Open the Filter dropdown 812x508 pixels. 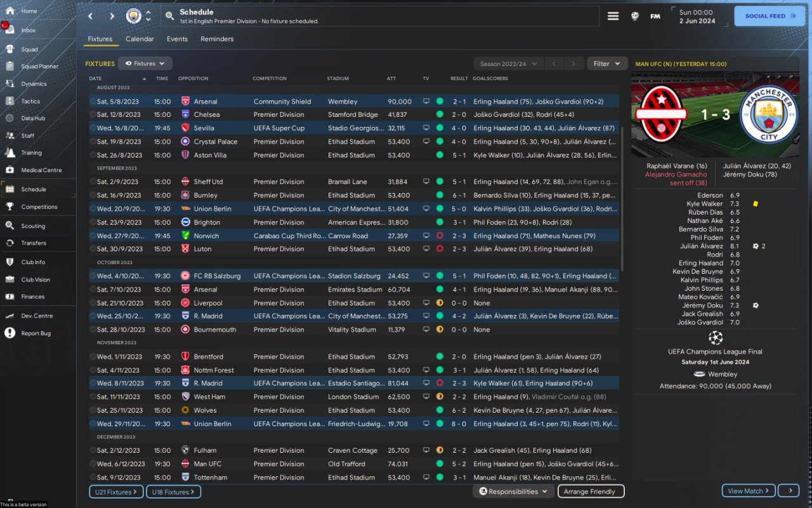(608, 63)
